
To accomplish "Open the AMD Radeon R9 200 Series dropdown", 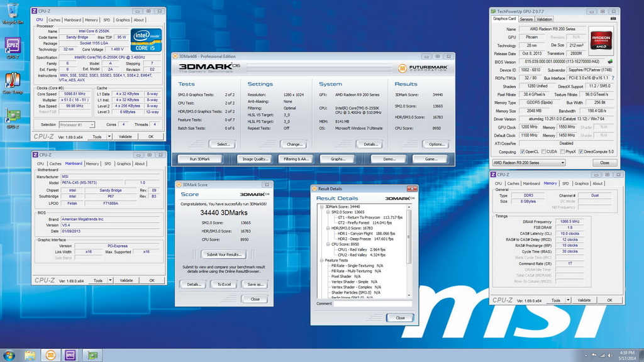I will [528, 163].
